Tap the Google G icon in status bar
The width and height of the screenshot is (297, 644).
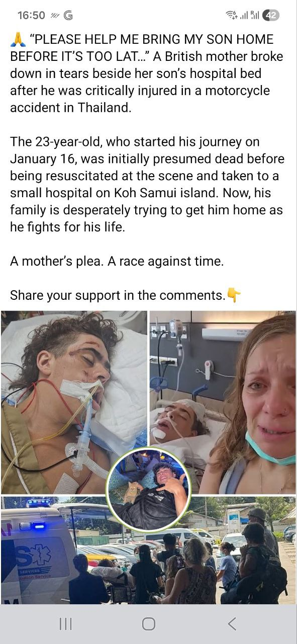(x=68, y=15)
